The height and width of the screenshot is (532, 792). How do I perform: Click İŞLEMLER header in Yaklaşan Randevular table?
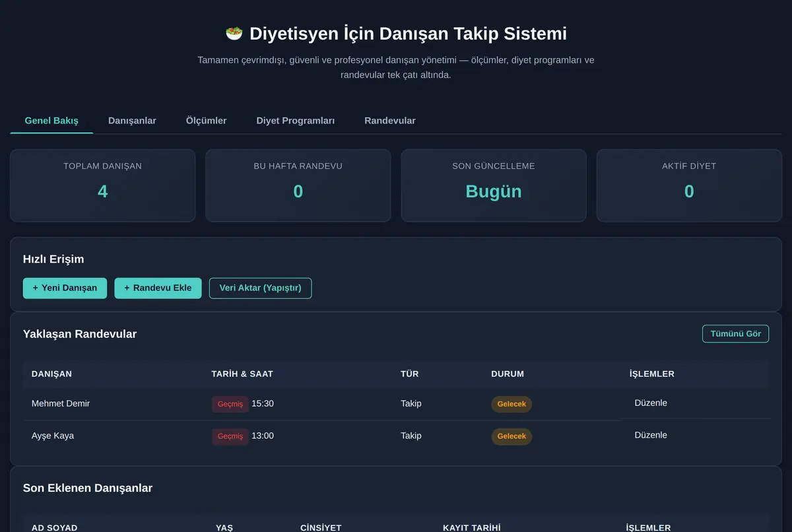(x=652, y=374)
